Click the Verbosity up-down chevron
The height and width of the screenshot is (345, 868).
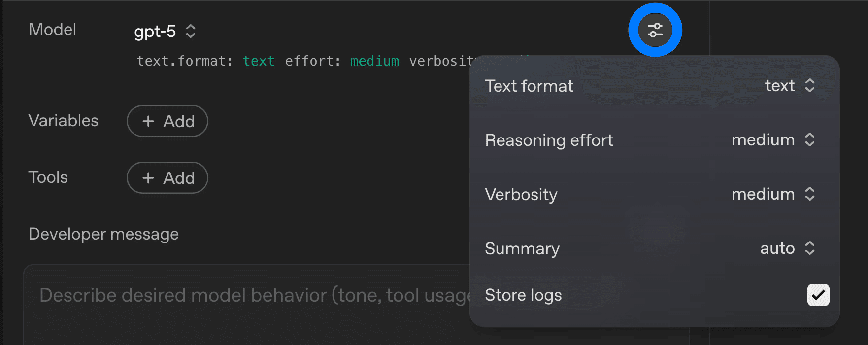(810, 194)
